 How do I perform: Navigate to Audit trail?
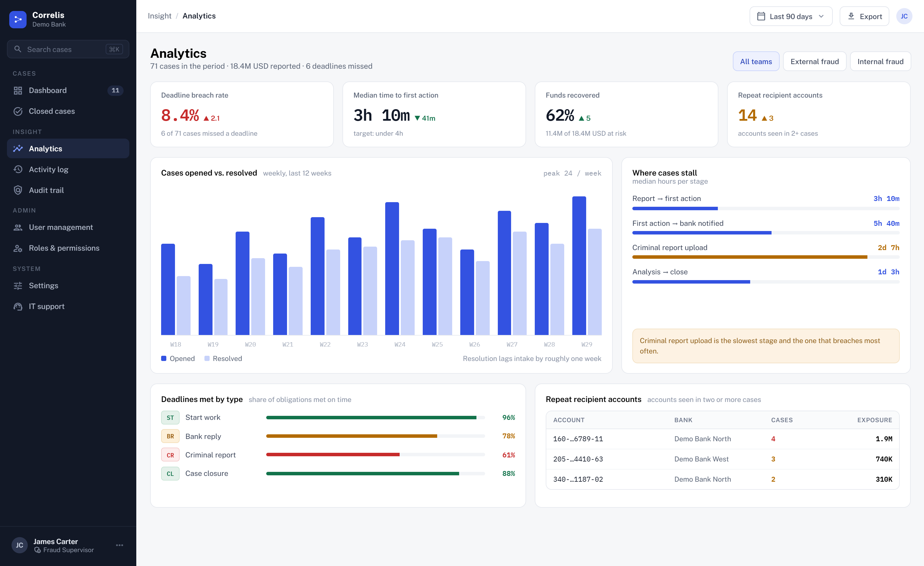pyautogui.click(x=68, y=190)
